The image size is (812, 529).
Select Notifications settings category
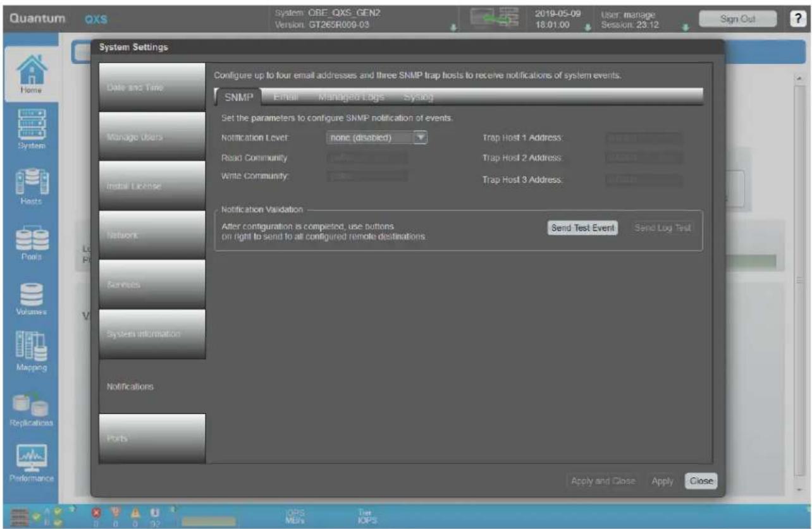tap(152, 386)
